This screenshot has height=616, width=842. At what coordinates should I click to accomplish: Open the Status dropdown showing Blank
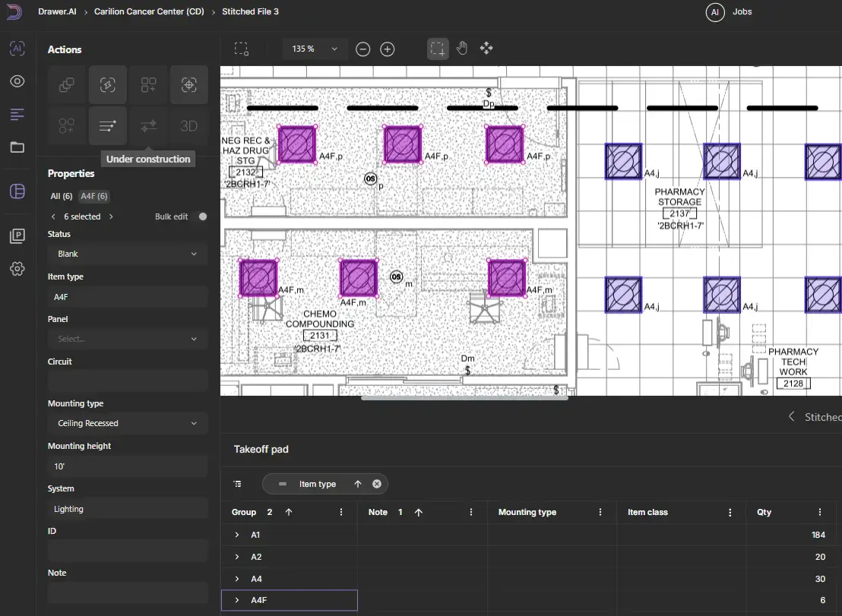[x=128, y=254]
